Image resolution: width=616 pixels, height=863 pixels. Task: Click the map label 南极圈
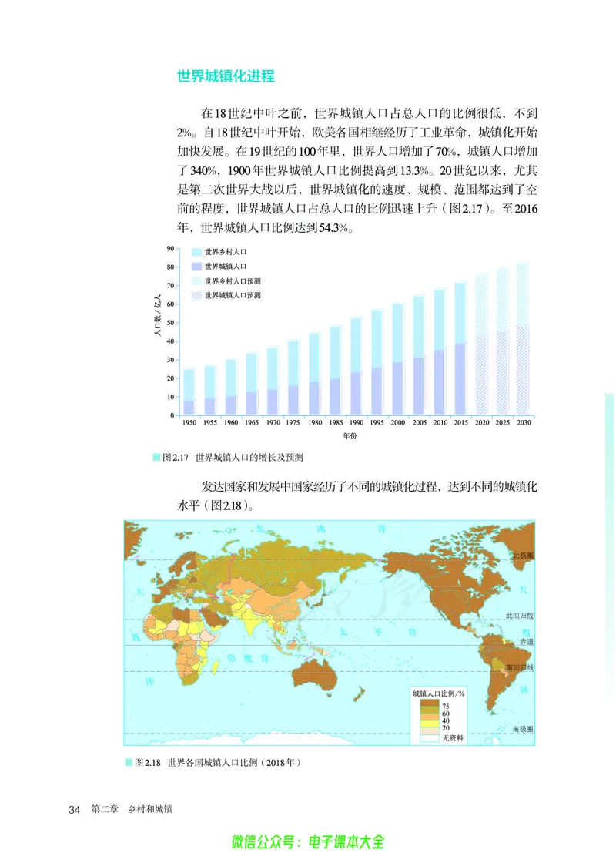pos(523,729)
